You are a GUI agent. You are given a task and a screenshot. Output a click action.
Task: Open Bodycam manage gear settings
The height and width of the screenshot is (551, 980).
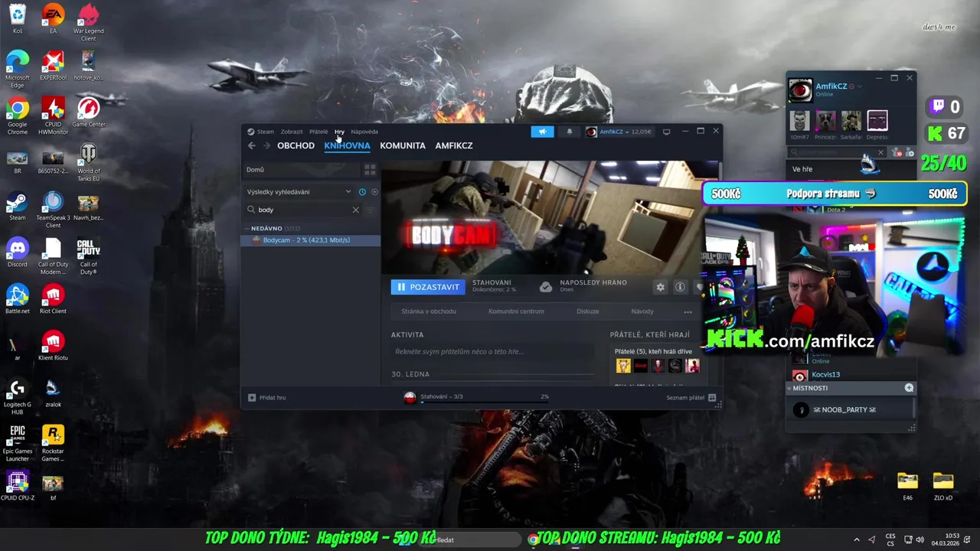point(660,287)
